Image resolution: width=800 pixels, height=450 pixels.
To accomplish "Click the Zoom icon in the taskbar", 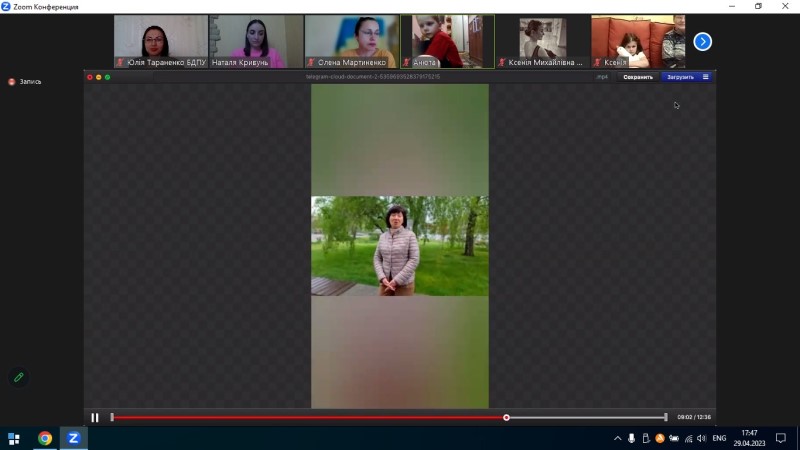I will [x=73, y=438].
